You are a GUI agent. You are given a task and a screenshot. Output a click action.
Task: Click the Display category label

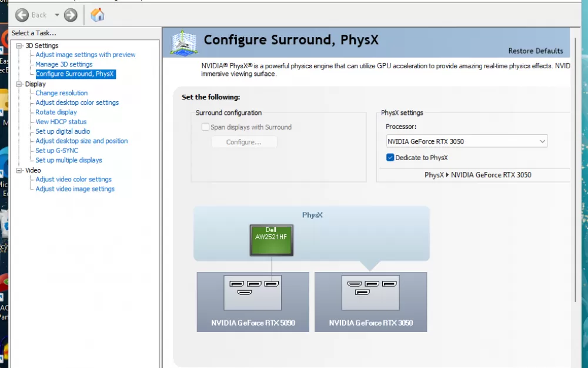point(35,84)
